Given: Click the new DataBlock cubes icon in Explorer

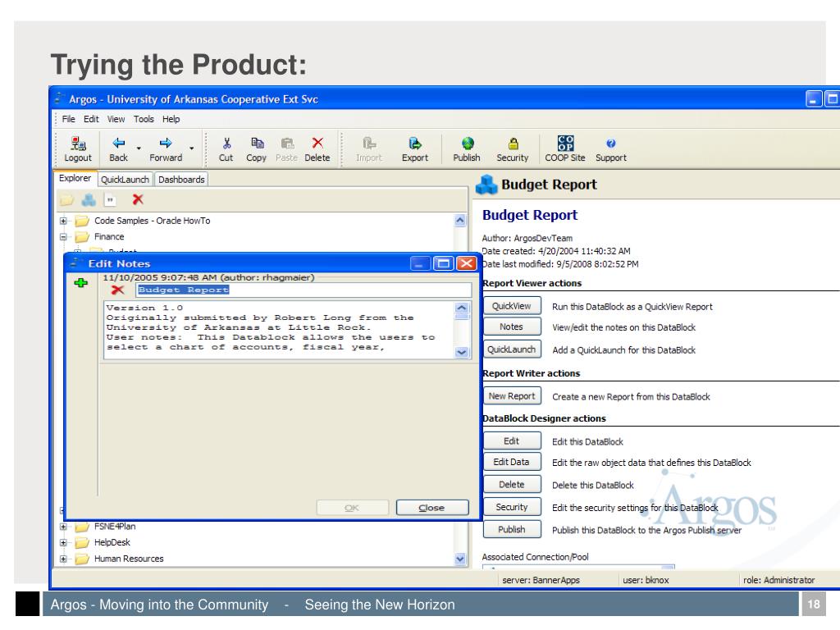Looking at the screenshot, I should point(89,200).
